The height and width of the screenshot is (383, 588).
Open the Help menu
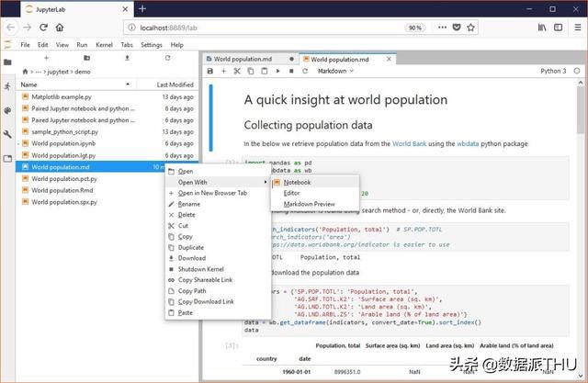[x=177, y=45]
